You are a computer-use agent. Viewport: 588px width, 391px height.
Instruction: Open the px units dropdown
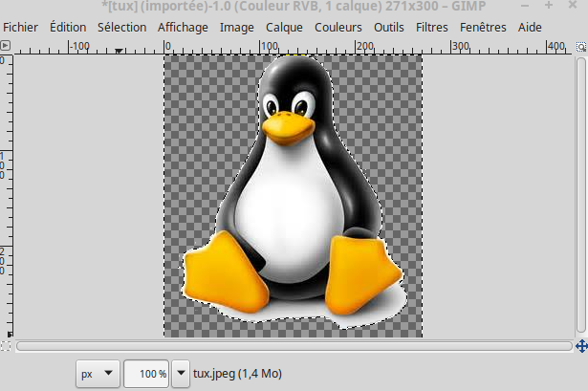98,374
